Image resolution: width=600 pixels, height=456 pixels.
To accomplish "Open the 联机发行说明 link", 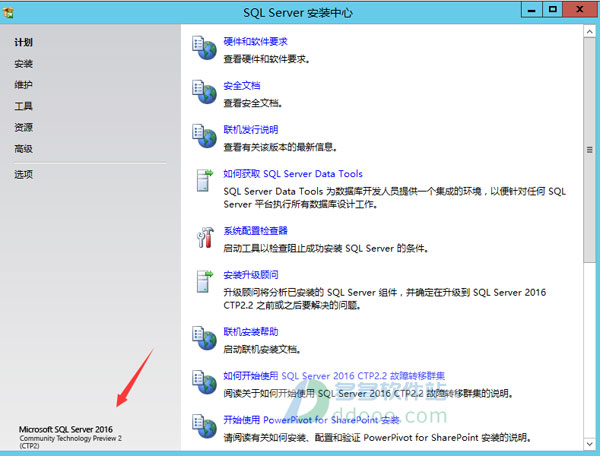I will point(251,129).
